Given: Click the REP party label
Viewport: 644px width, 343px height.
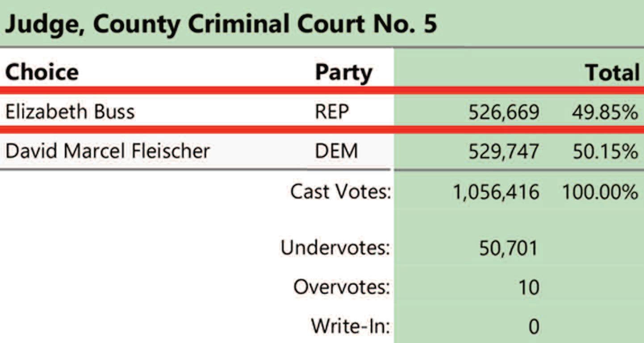Looking at the screenshot, I should click(332, 112).
